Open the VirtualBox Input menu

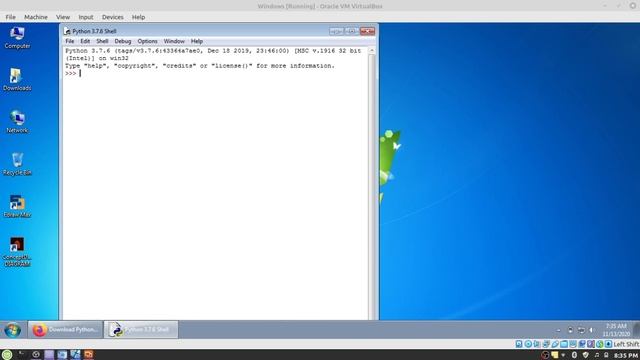point(86,17)
